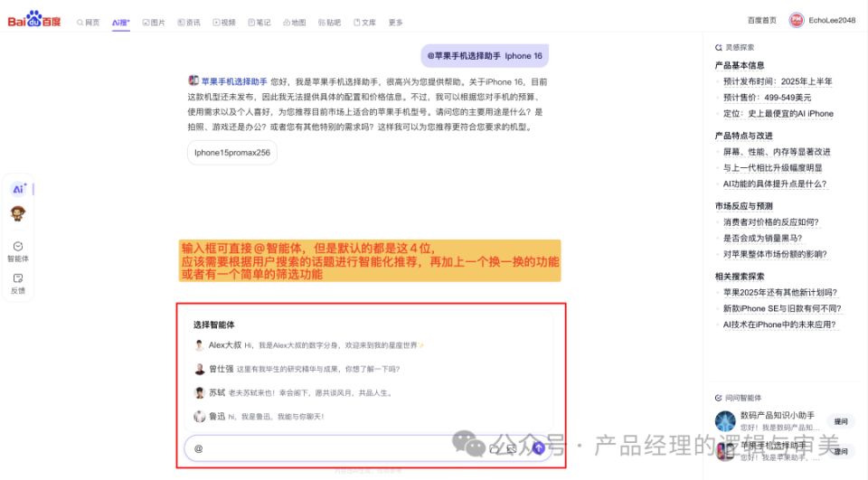This screenshot has height=480, width=868.
Task: Click 对苹果整体市场份额的影响?
Action: point(775,254)
